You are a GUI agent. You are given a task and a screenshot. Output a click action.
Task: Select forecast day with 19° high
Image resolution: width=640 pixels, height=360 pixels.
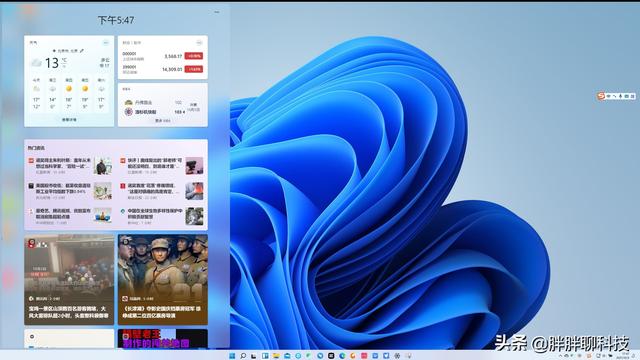[85, 93]
